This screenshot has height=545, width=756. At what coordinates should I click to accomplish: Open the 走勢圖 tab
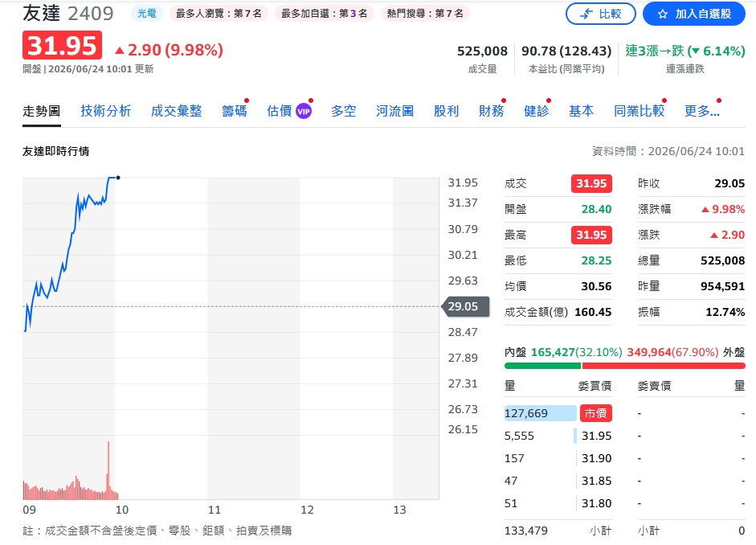(x=42, y=112)
